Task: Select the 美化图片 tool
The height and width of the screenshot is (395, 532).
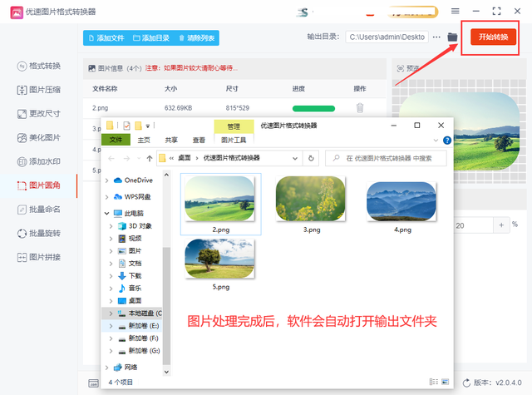Action: [39, 138]
